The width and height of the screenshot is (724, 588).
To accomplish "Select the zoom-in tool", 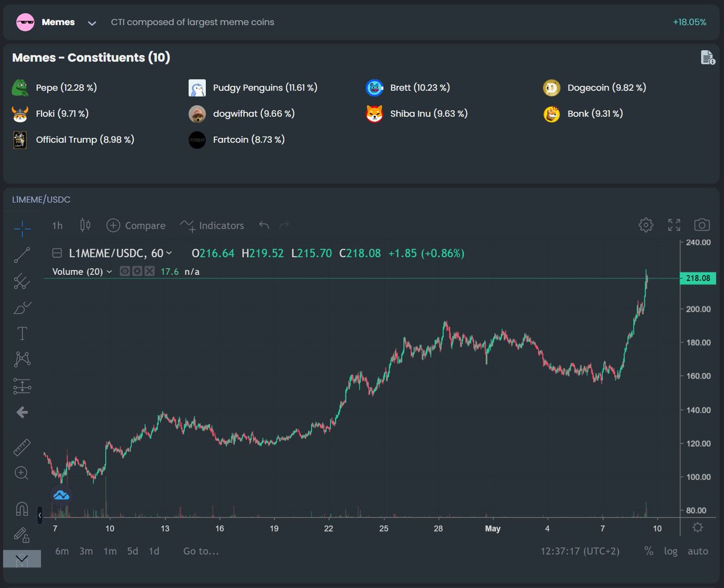I will 22,473.
